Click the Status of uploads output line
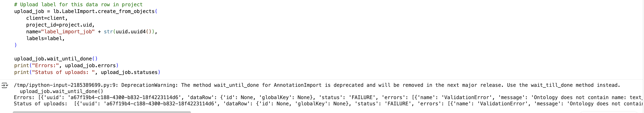The height and width of the screenshot is (113, 644). (x=328, y=103)
